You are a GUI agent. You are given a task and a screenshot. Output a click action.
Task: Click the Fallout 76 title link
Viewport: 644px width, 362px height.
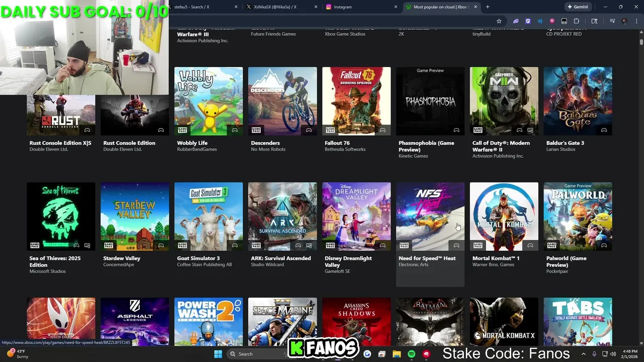[x=337, y=143]
